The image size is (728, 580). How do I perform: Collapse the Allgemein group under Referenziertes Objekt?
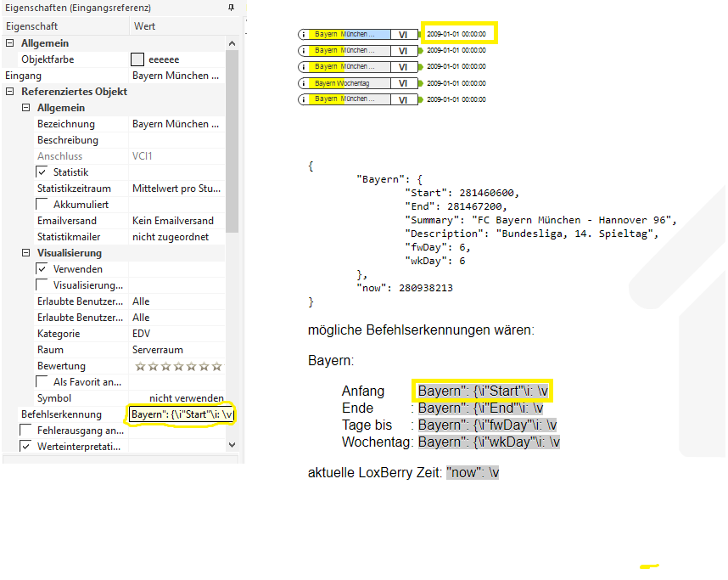coord(26,108)
